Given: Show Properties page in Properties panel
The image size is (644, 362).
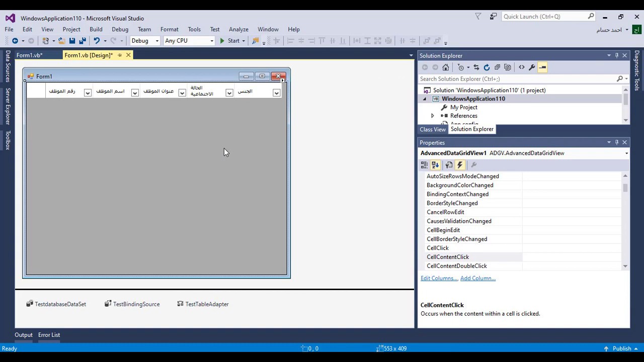Looking at the screenshot, I should pos(449,165).
